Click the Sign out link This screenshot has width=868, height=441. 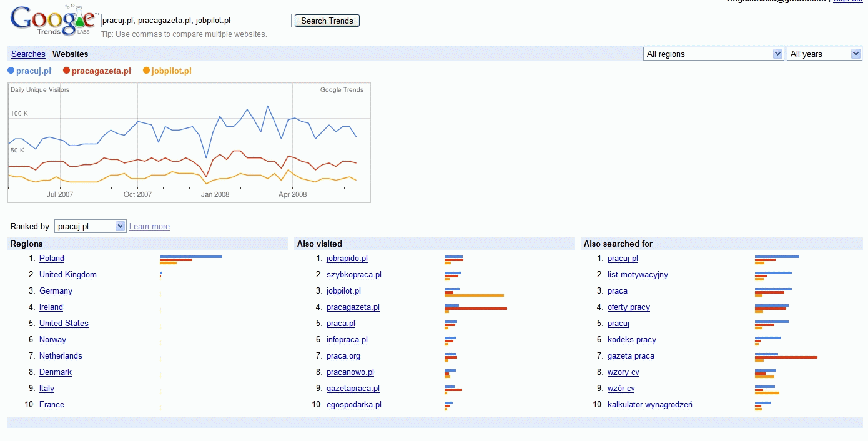point(848,1)
